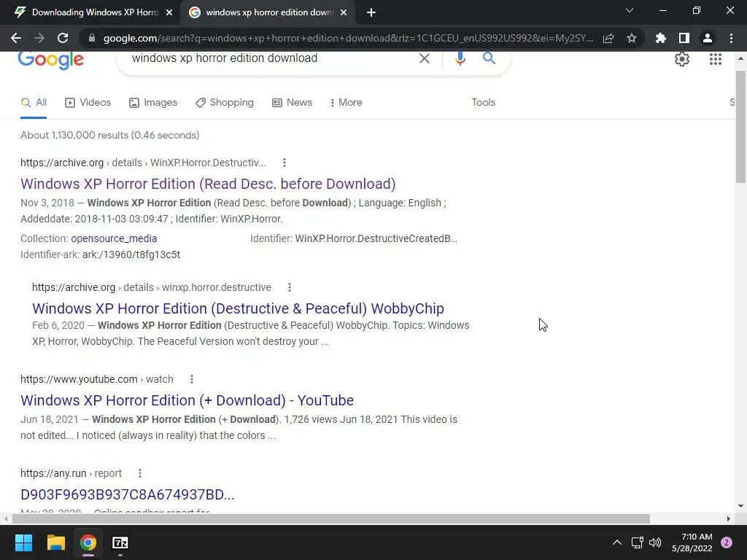This screenshot has height=560, width=747.
Task: Submit search with the magnifier icon
Action: pyautogui.click(x=489, y=58)
